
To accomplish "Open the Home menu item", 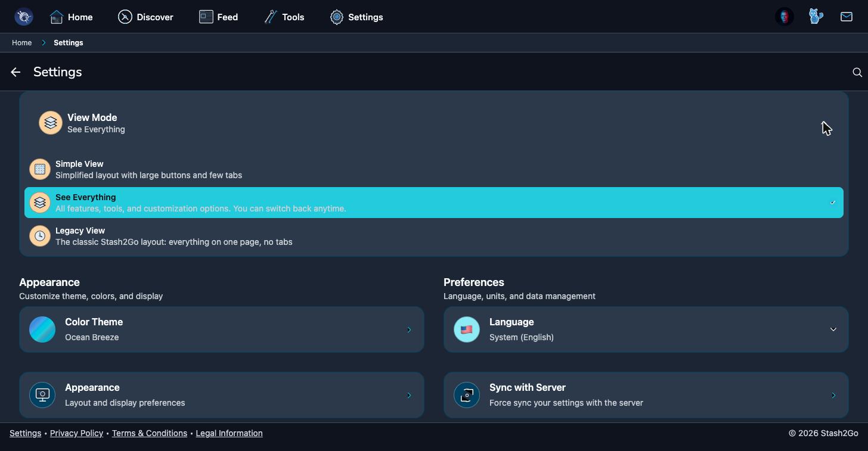I will [71, 17].
